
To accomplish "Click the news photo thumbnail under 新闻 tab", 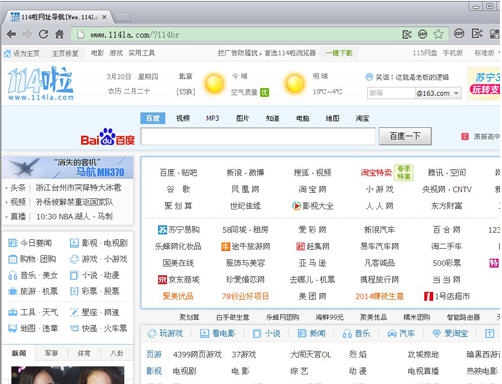I will (68, 375).
